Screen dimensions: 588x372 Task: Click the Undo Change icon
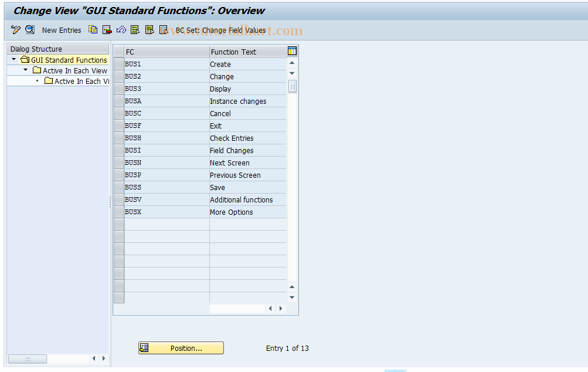121,30
